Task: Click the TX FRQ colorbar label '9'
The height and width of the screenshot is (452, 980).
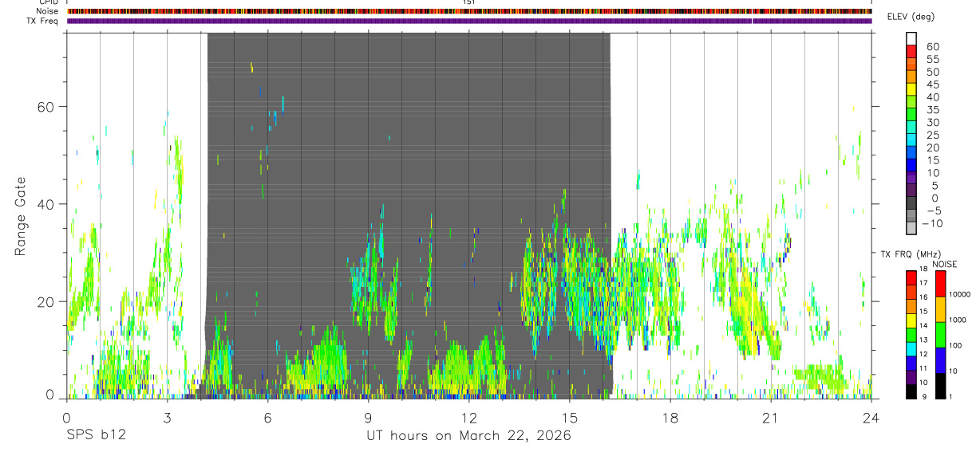Action: [925, 397]
